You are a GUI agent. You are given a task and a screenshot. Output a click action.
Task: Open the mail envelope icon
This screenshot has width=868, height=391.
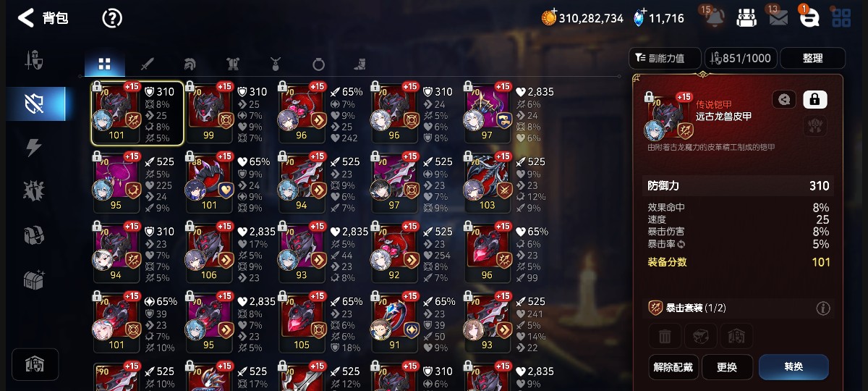click(778, 18)
